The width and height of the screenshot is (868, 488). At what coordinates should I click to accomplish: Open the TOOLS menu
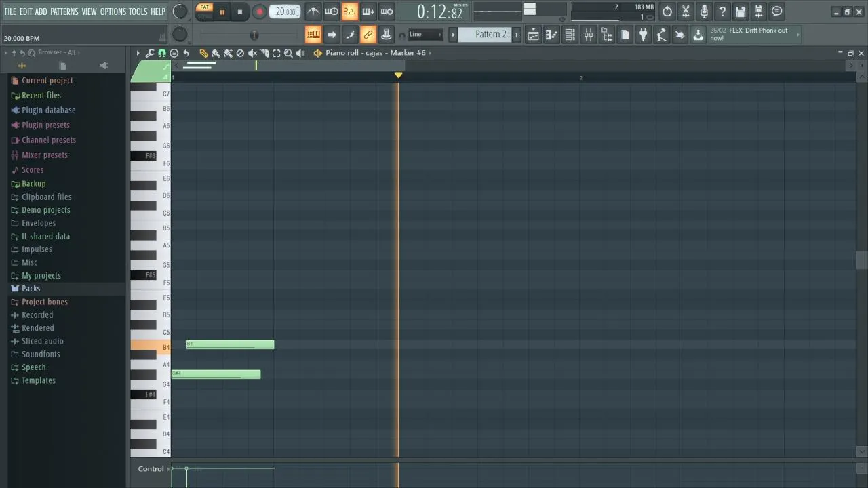(x=138, y=12)
